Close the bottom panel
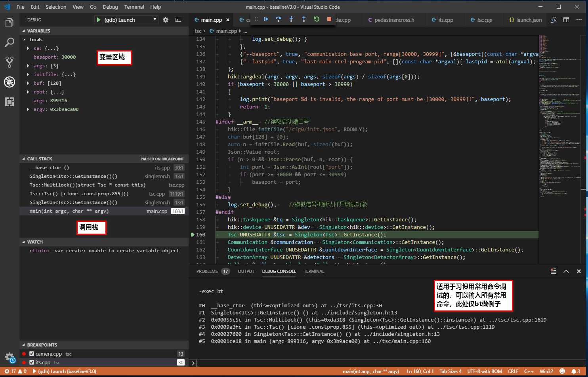The image size is (588, 377). (x=579, y=271)
